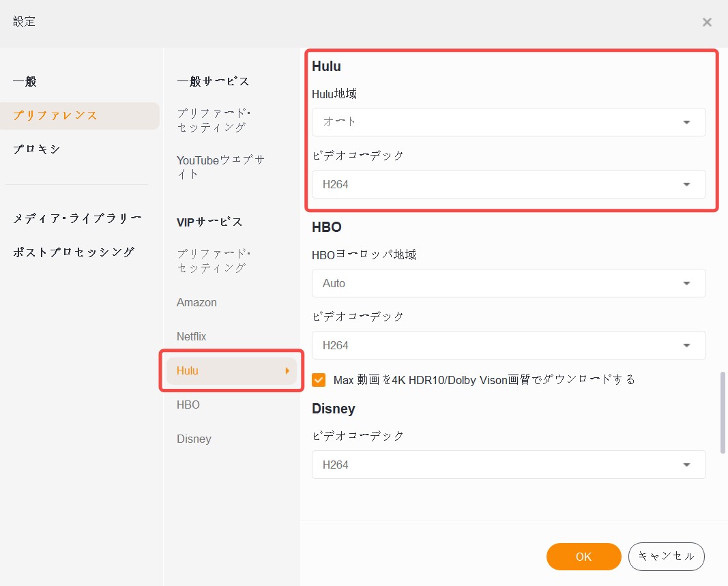Viewport: 728px width, 586px height.
Task: Expand Hulu ビデオコーデック dropdown set to H264
Action: click(509, 184)
